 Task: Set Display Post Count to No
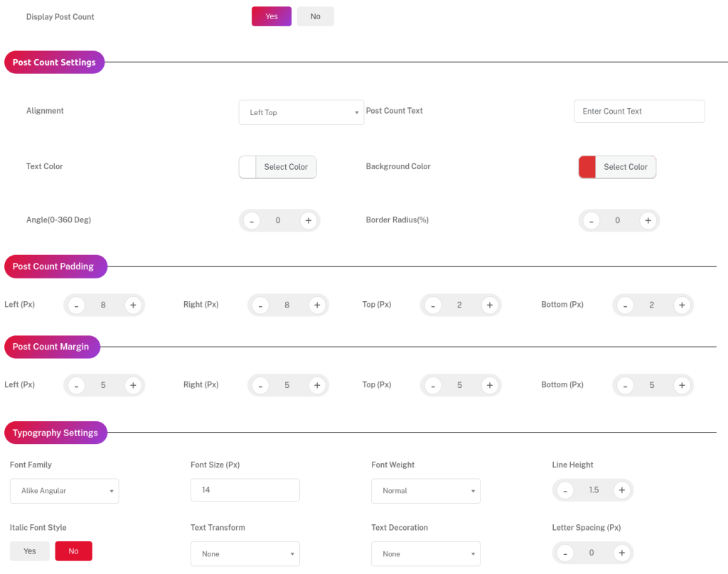[x=315, y=16]
